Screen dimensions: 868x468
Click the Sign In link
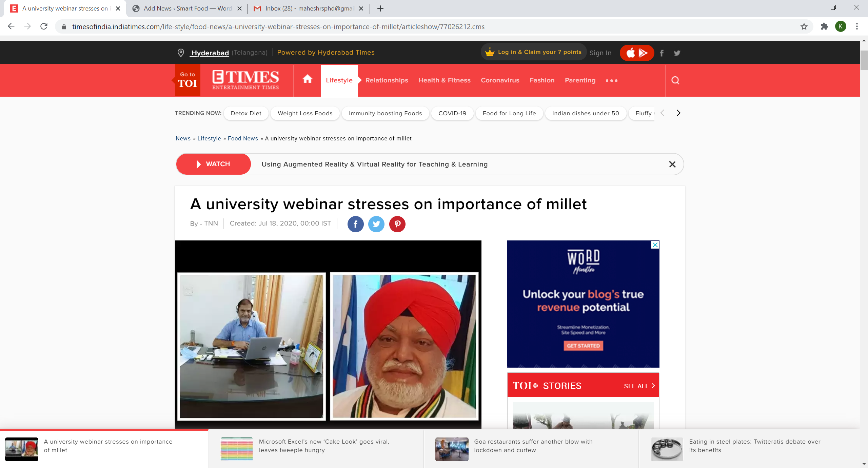pyautogui.click(x=600, y=53)
